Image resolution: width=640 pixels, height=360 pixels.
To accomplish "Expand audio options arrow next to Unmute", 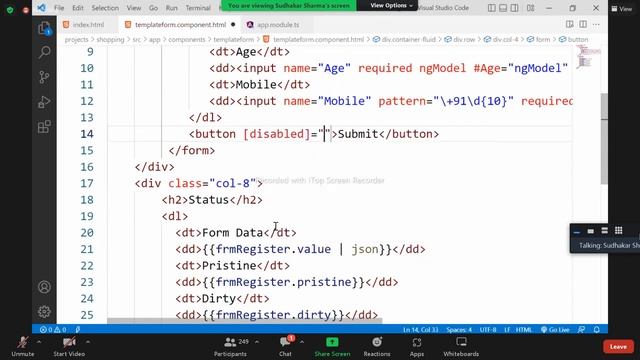I will (x=39, y=342).
